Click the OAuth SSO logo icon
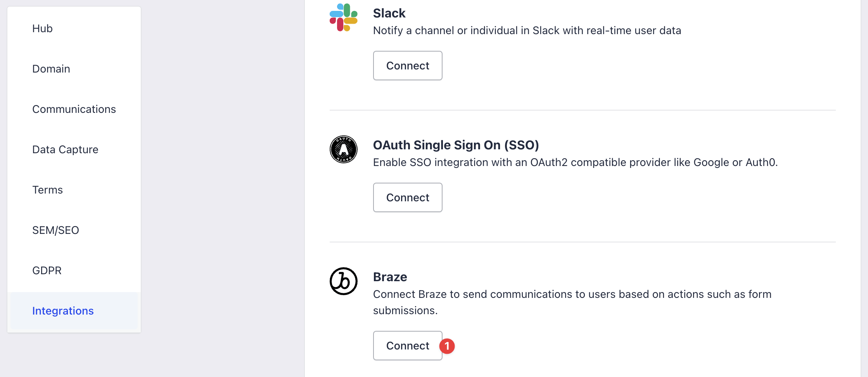Screen dimensions: 868x377 (x=343, y=149)
